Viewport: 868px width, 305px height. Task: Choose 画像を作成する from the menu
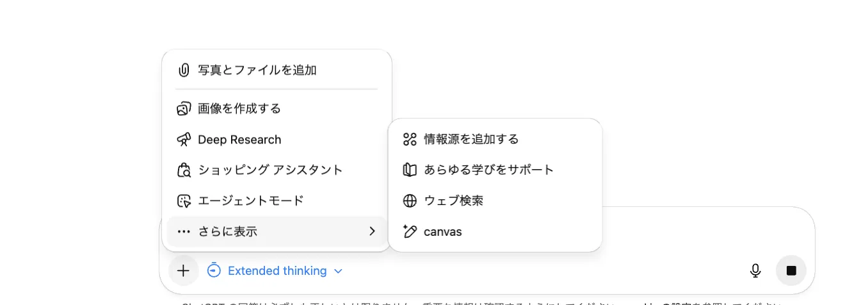pos(239,109)
